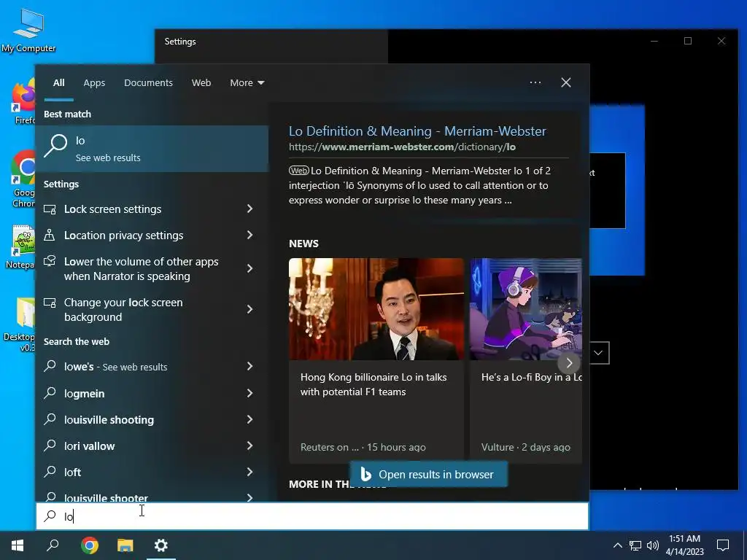
Task: Switch to the Web tab
Action: (201, 83)
